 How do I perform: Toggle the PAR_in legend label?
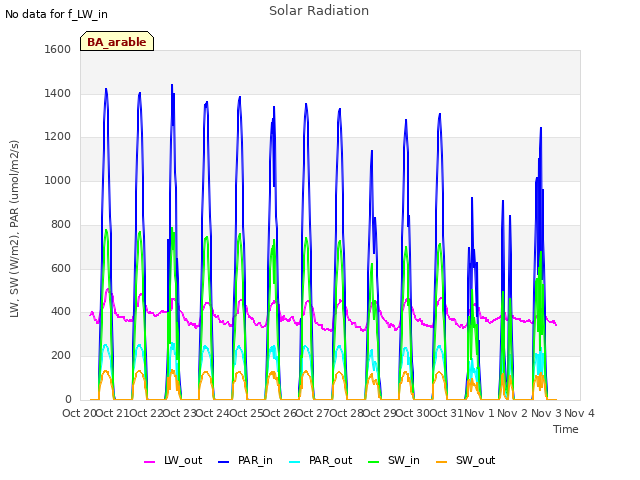255,460
